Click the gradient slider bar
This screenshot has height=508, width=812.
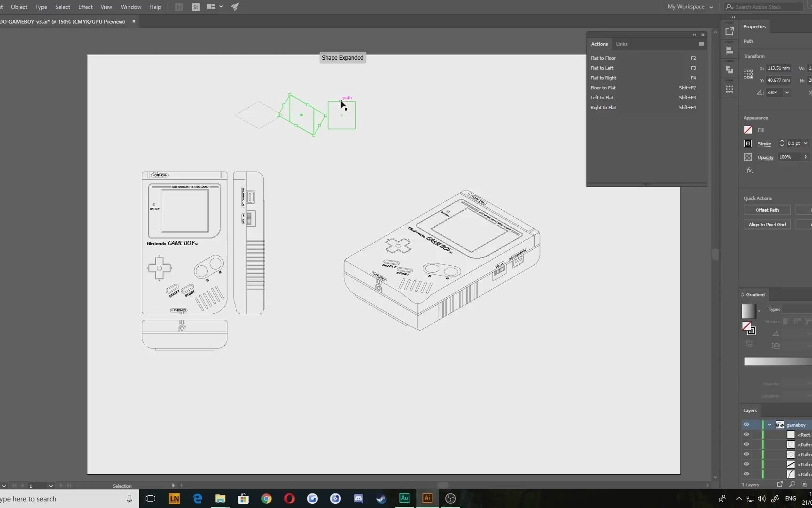tap(778, 362)
